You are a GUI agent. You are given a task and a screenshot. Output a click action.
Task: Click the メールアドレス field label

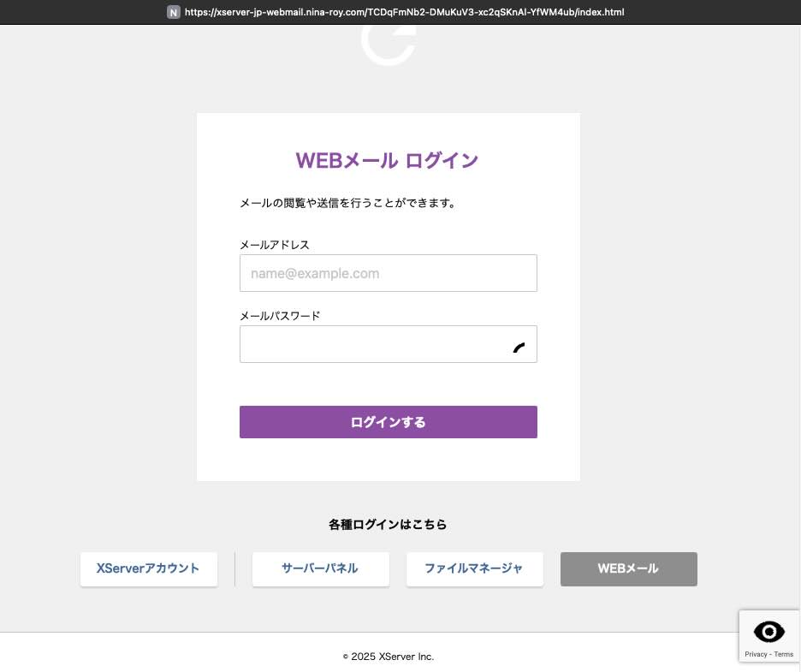(x=274, y=245)
